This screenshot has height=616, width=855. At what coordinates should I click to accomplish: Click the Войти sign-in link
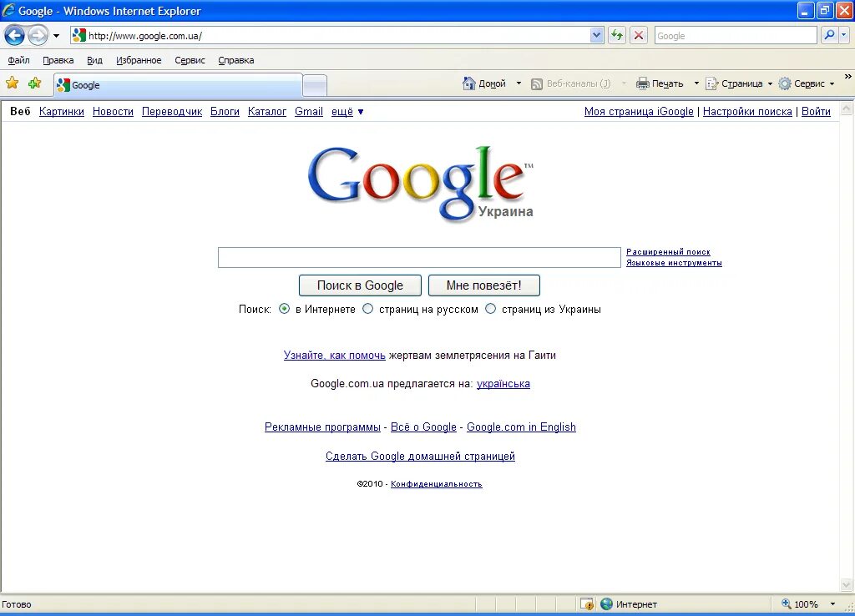[x=816, y=111]
